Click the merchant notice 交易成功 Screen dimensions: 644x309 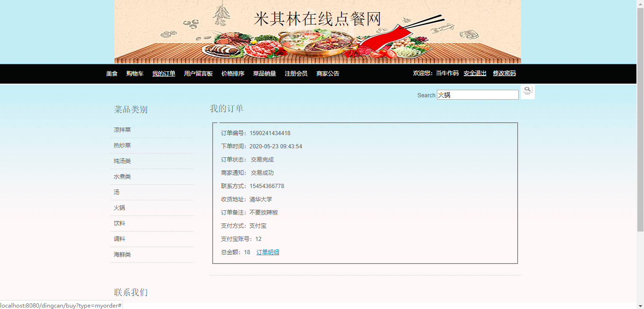(262, 173)
